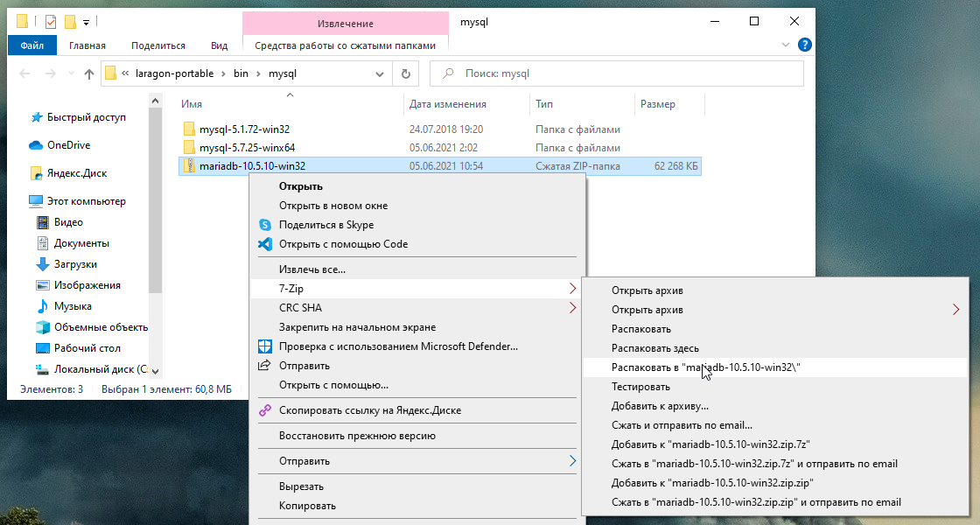Click the Quick access star icon
The height and width of the screenshot is (525, 980).
click(36, 117)
